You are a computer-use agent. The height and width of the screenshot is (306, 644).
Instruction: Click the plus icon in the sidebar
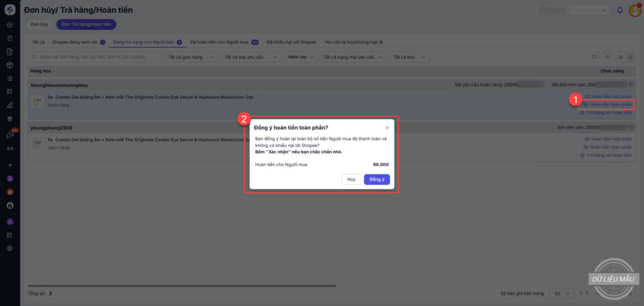pyautogui.click(x=10, y=165)
